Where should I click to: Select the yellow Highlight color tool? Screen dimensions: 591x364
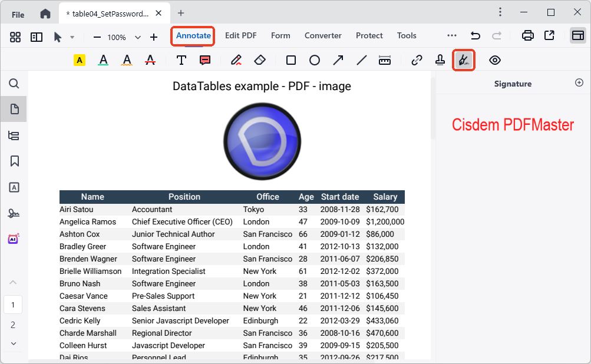[79, 59]
